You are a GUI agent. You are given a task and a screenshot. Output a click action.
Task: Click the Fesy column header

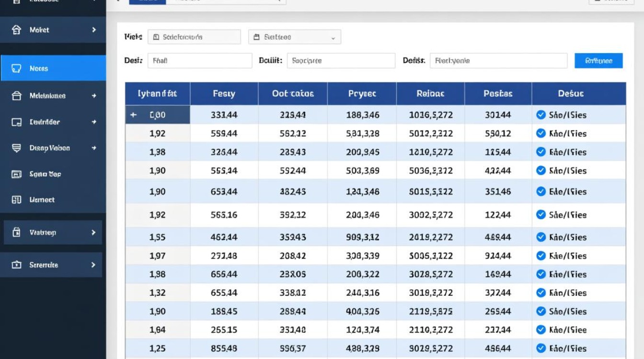point(224,94)
